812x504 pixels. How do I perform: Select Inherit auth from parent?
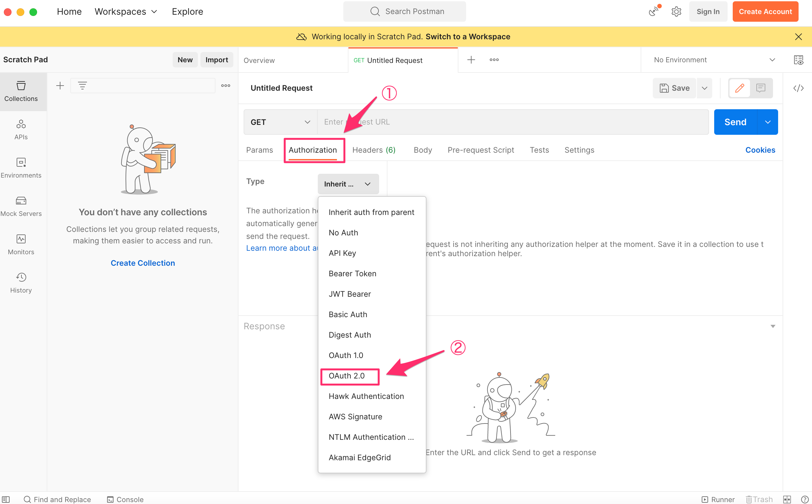(x=372, y=212)
